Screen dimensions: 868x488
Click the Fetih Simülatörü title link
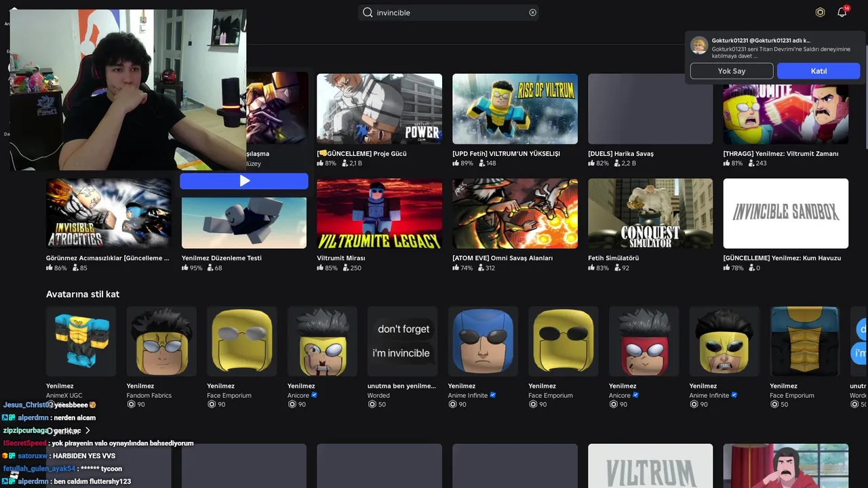click(x=614, y=258)
